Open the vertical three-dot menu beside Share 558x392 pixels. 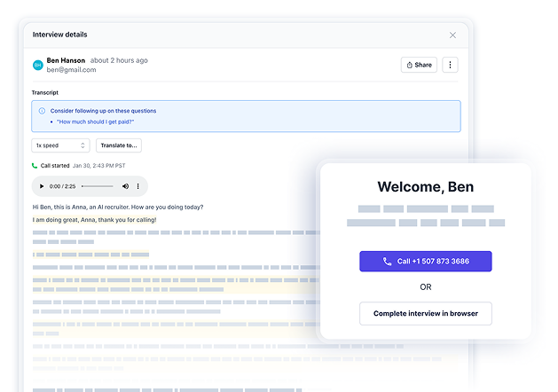[x=450, y=65]
